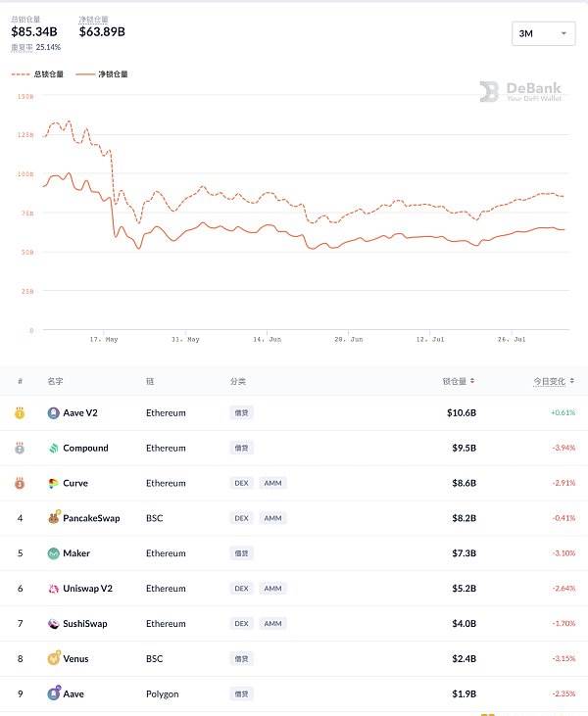This screenshot has width=588, height=716.
Task: Click the 17. May chart axis marker
Action: tap(104, 339)
